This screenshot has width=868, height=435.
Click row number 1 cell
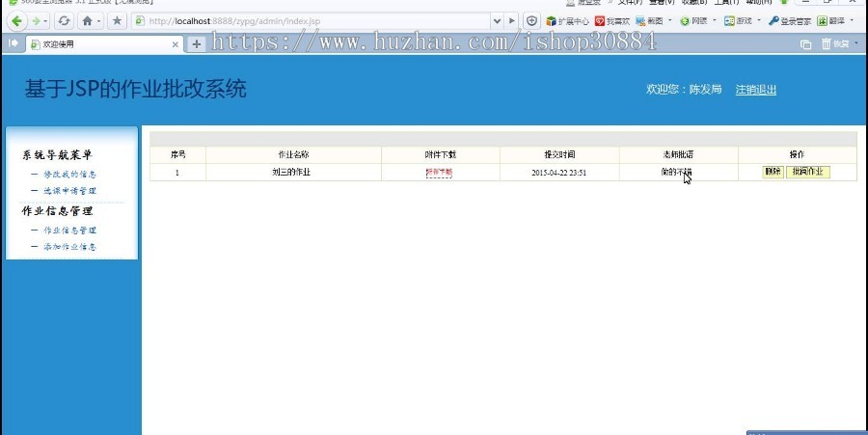pos(177,173)
